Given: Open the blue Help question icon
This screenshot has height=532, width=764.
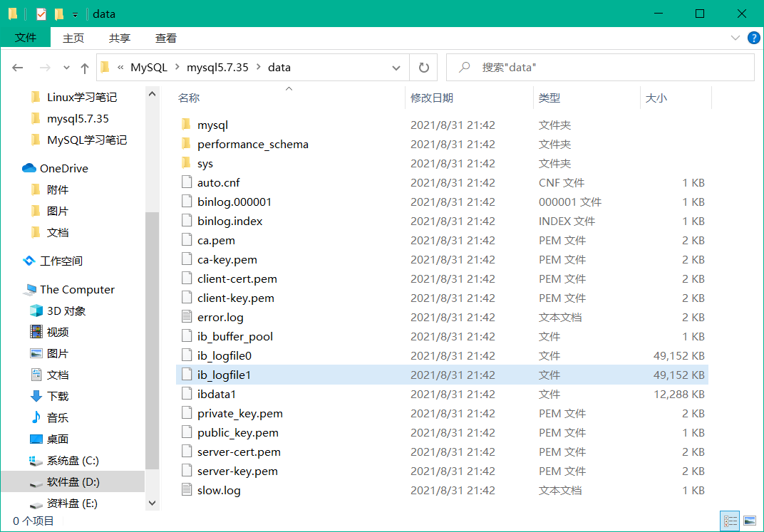Looking at the screenshot, I should tap(753, 38).
